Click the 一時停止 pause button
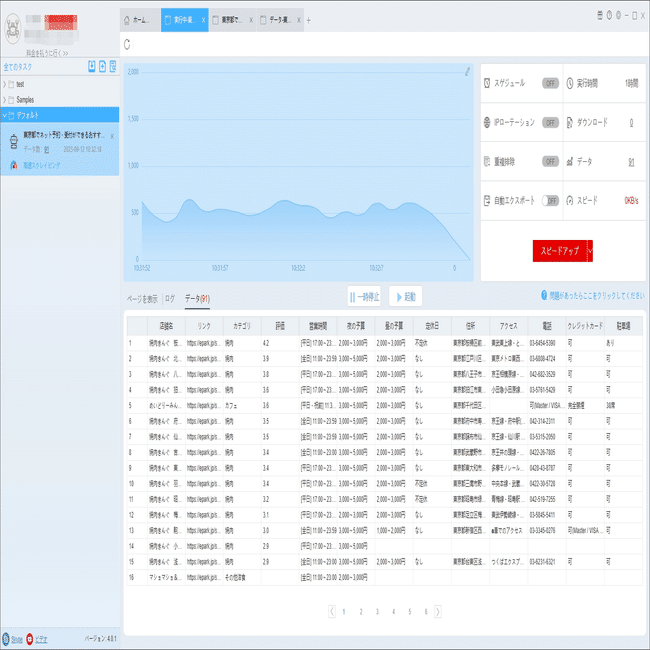Viewport: 650px width, 650px height. click(x=364, y=296)
